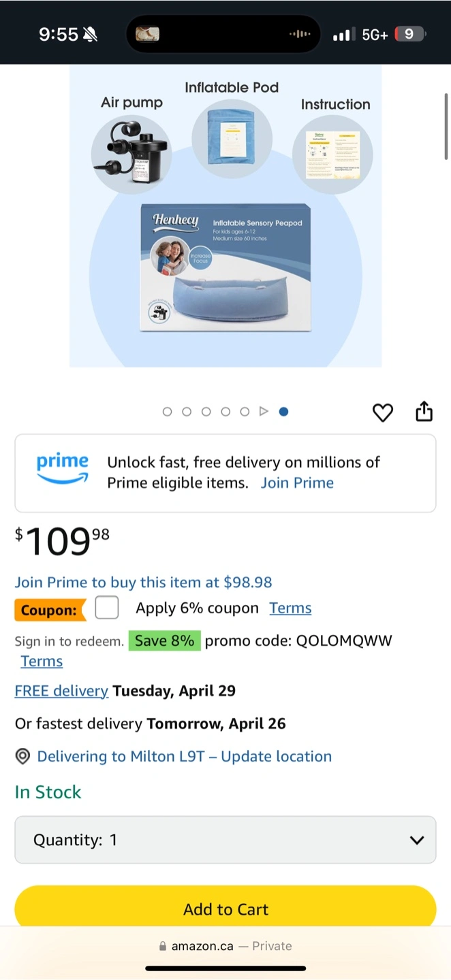Click Join Prime to buy at $98.98
The height and width of the screenshot is (980, 451).
click(x=143, y=583)
